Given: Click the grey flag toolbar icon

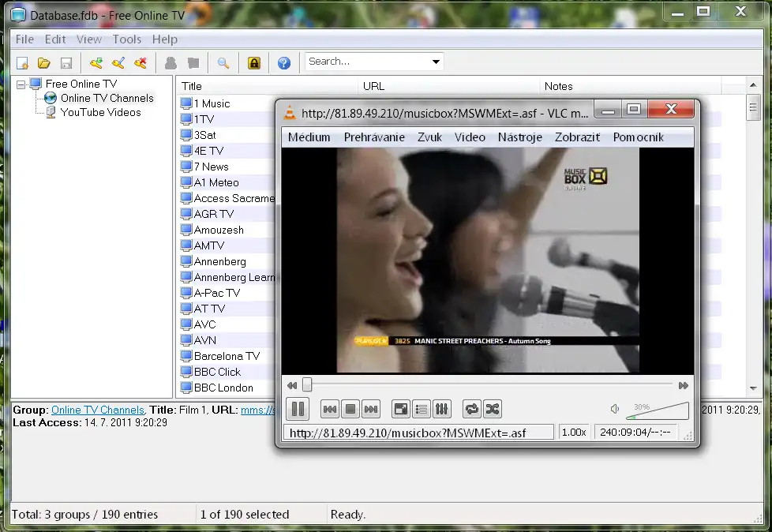Looking at the screenshot, I should pos(193,63).
